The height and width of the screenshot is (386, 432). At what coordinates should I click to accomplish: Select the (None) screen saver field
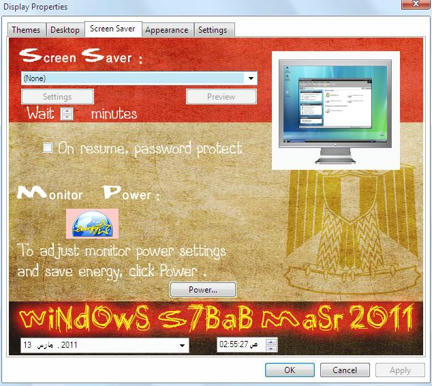[x=139, y=79]
